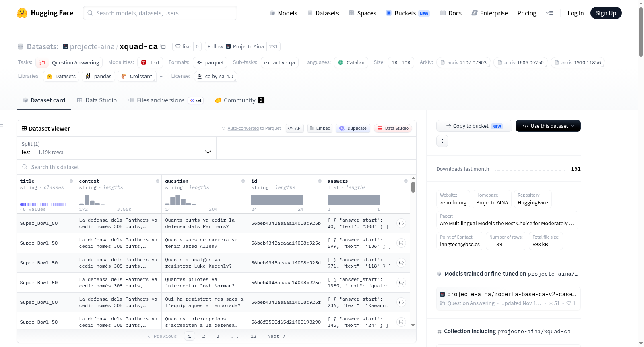Open arxiv:1910.11856 tag
The width and height of the screenshot is (644, 347).
tap(578, 62)
